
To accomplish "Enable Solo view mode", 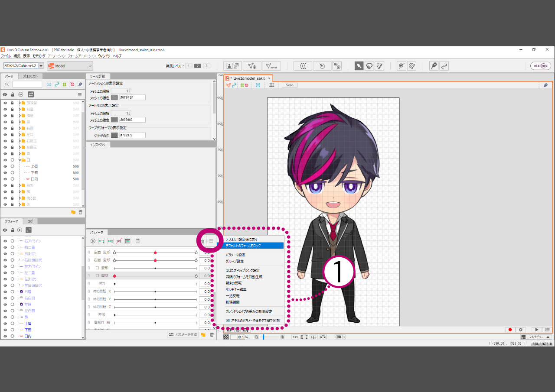I will tap(289, 85).
